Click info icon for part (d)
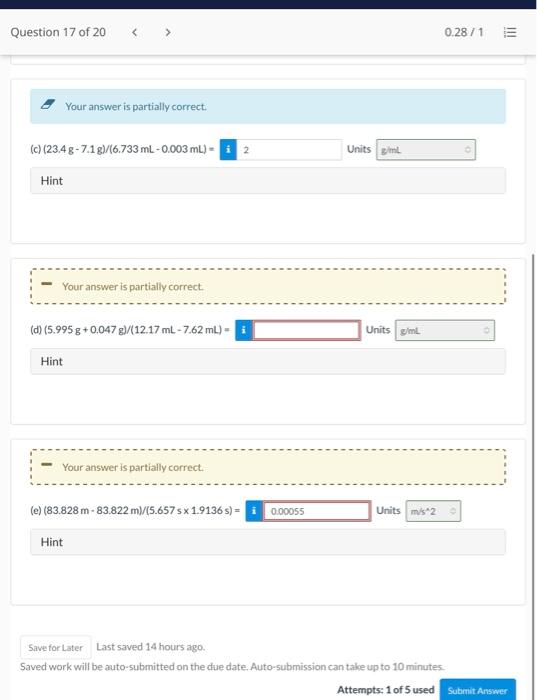 (x=244, y=330)
